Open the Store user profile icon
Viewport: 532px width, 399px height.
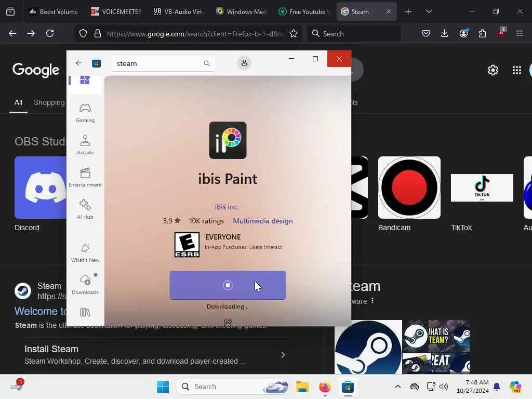(244, 63)
